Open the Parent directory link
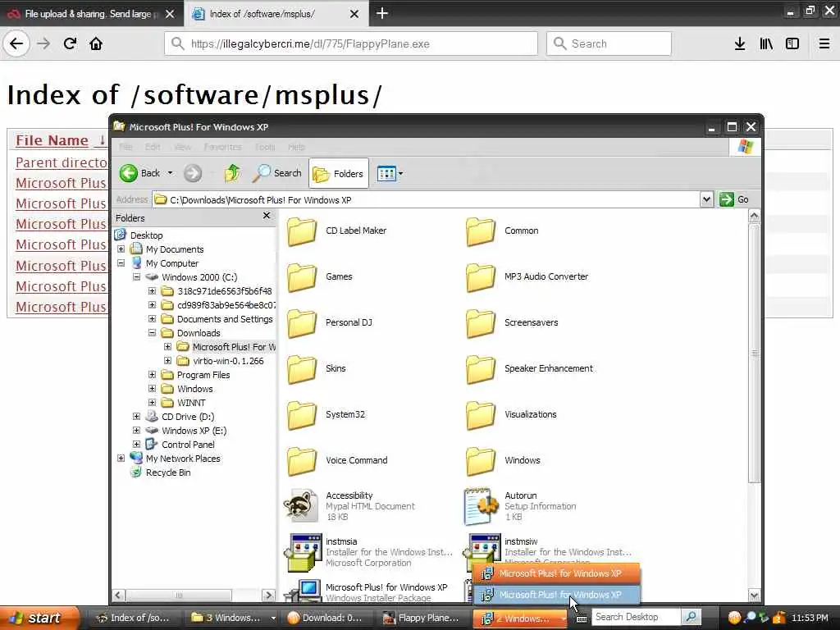840x630 pixels. pos(61,162)
